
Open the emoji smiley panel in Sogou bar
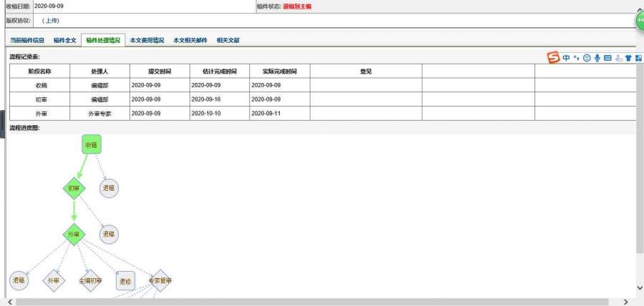click(587, 58)
